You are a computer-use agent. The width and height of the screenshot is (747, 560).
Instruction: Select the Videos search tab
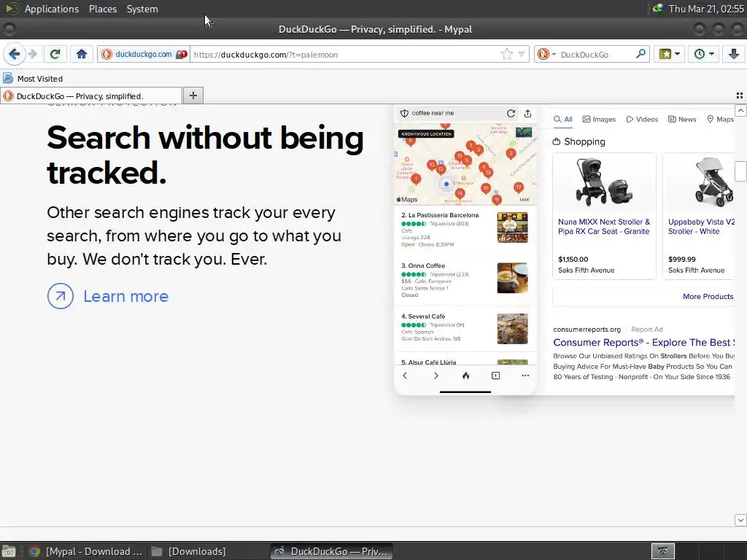click(x=642, y=119)
